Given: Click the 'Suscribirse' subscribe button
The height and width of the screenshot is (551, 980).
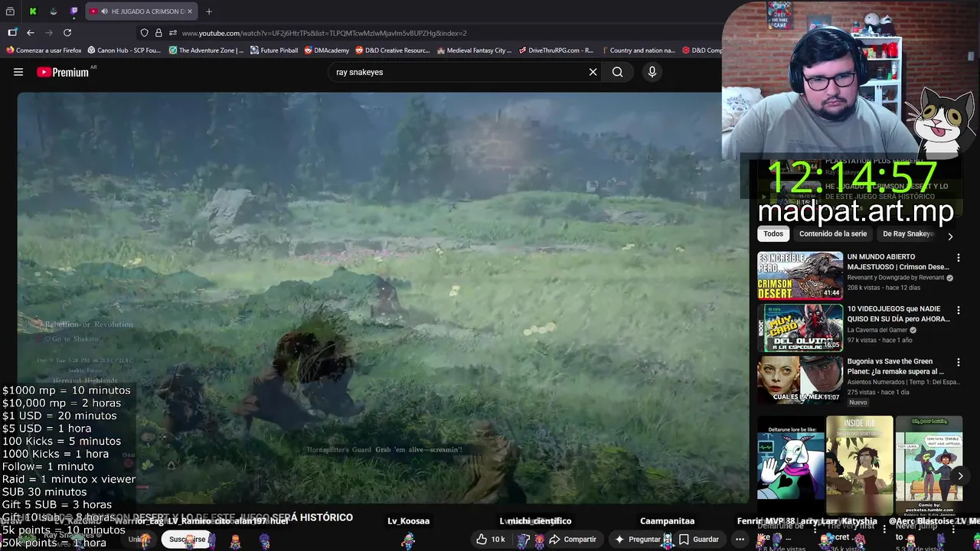Looking at the screenshot, I should click(x=188, y=540).
